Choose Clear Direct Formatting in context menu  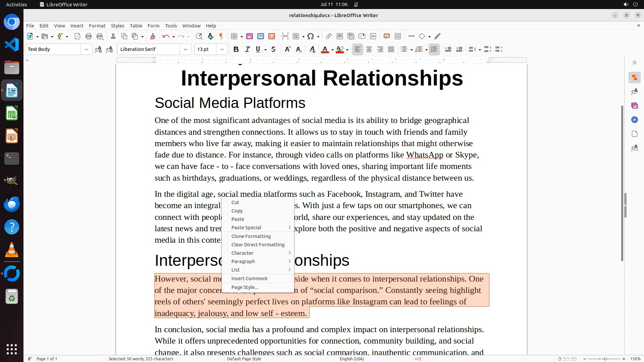click(x=258, y=245)
